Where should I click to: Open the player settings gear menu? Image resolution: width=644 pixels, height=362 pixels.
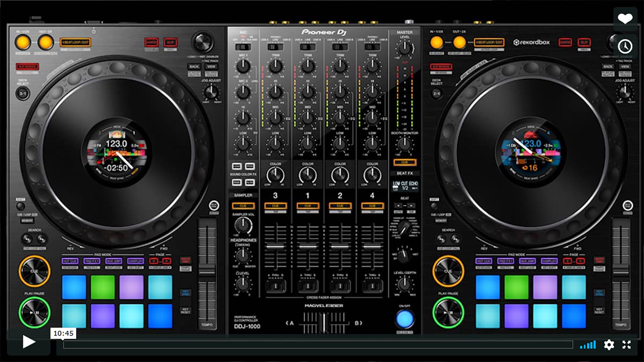(x=609, y=345)
